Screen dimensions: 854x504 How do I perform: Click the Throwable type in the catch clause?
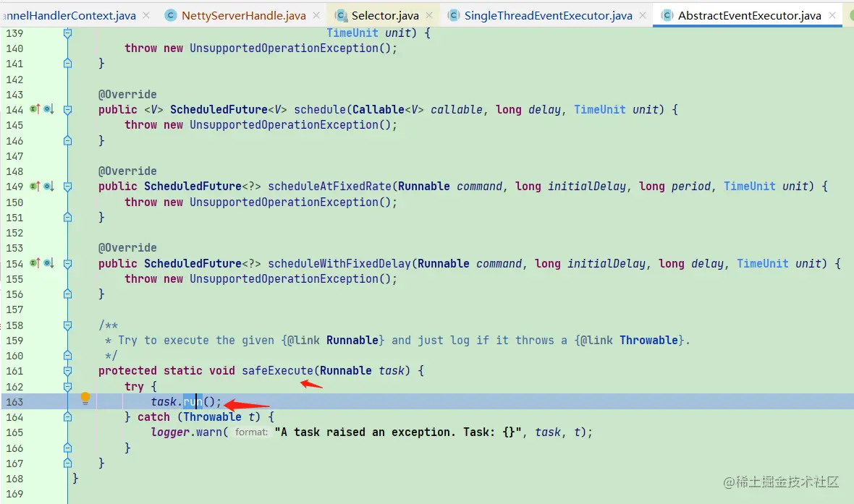(x=212, y=417)
